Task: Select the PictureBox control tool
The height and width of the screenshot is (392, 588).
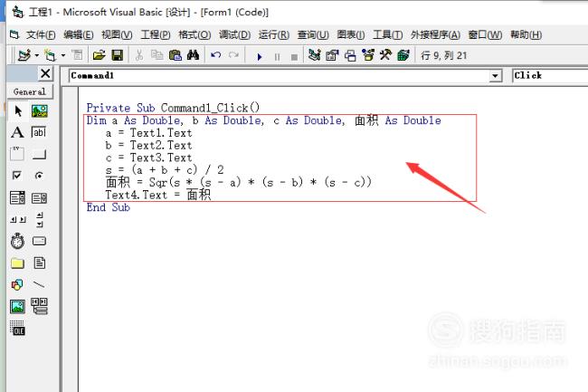Action: tap(40, 111)
